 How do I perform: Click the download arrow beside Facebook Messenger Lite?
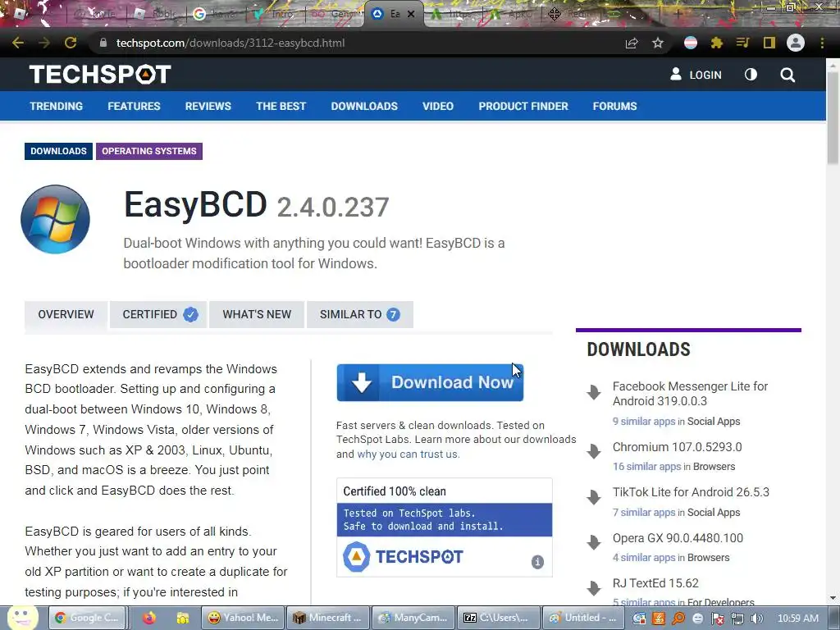[x=594, y=392]
